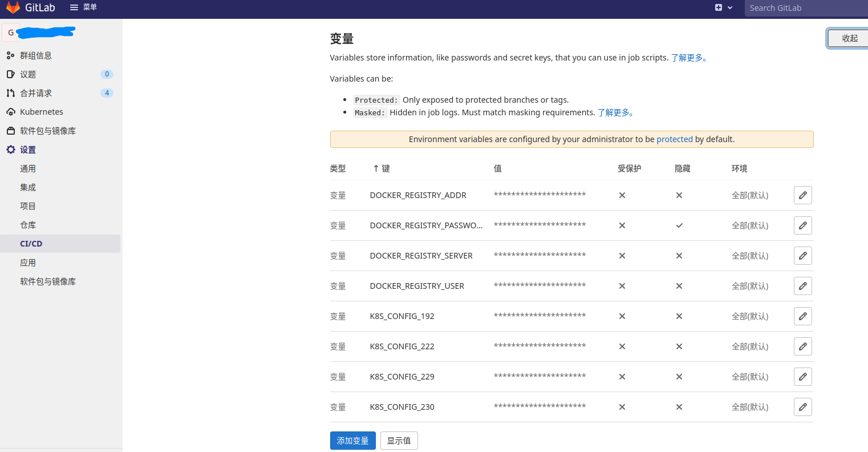This screenshot has width=868, height=452.
Task: Open 议题 issues in sidebar
Action: pos(28,74)
